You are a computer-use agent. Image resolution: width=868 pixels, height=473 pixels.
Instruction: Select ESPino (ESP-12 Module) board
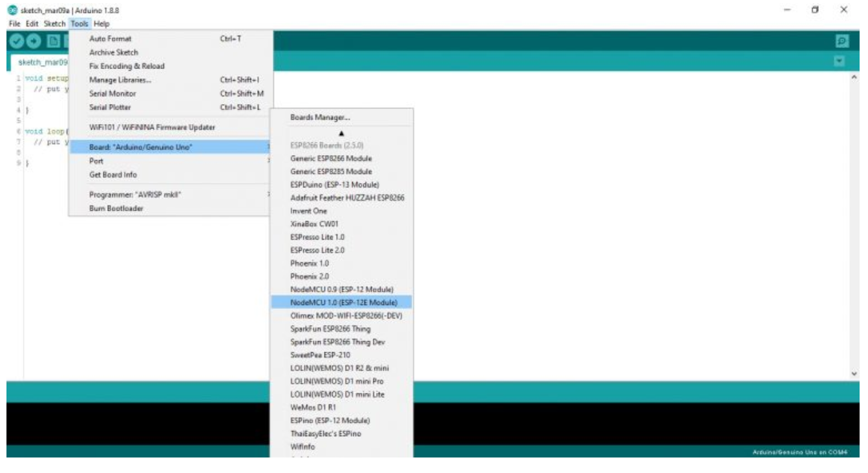[x=341, y=421]
